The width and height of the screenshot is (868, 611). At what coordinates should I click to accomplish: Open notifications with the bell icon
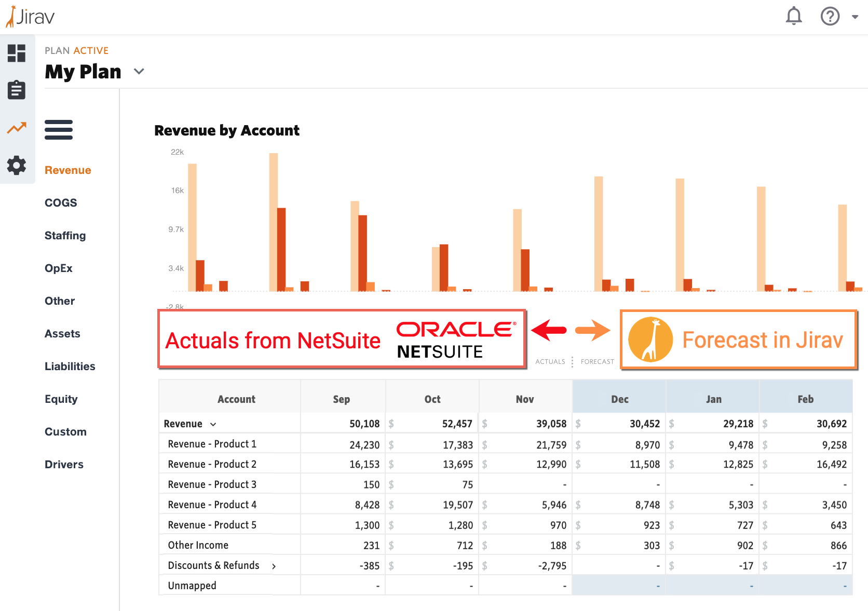793,16
